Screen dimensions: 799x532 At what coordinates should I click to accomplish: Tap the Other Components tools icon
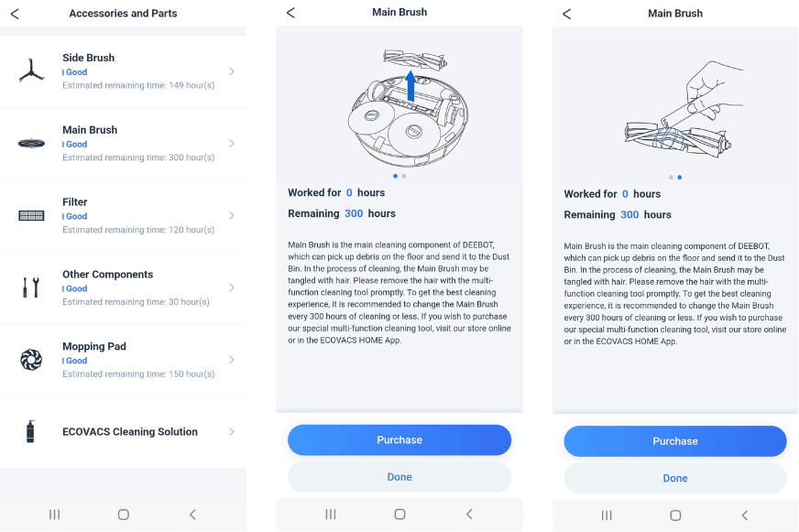click(31, 288)
